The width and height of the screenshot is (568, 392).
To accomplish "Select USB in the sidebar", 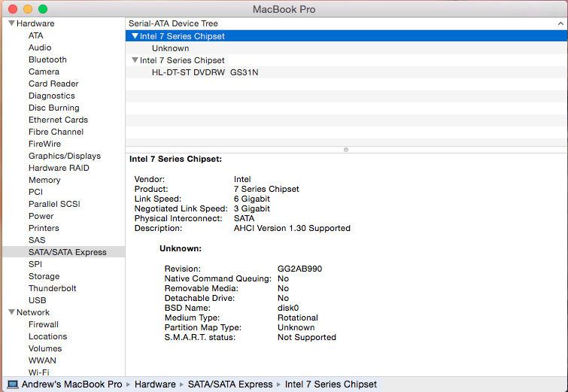I will pyautogui.click(x=38, y=300).
